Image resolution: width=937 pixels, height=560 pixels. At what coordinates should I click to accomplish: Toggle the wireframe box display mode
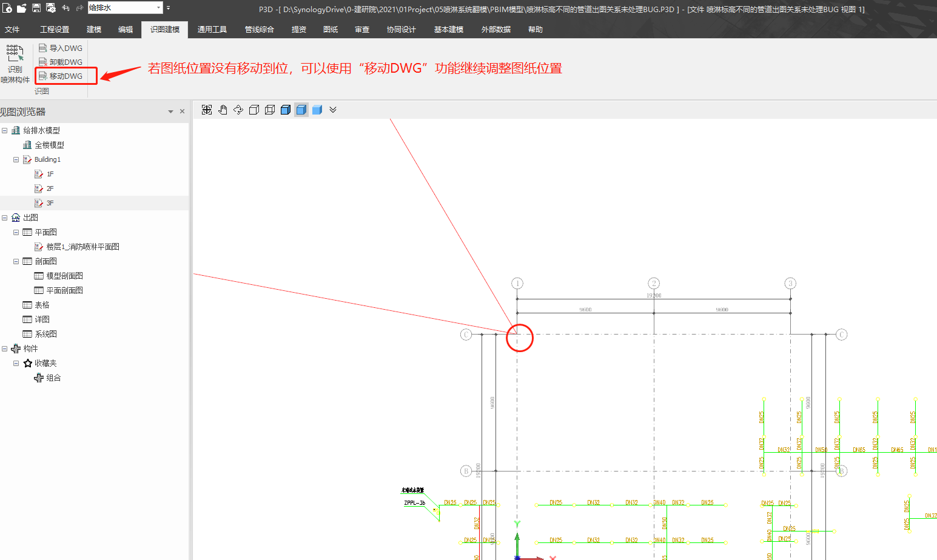click(x=254, y=110)
